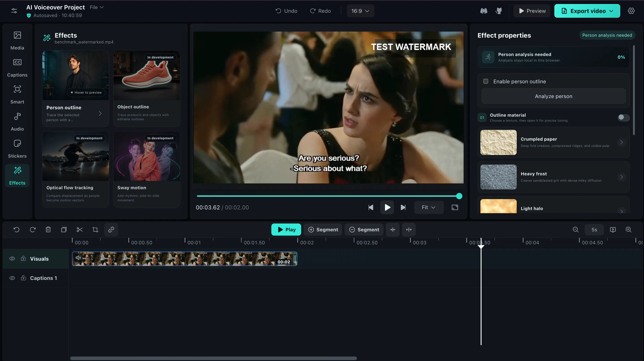Hide the Visuals track
The width and height of the screenshot is (644, 361).
12,259
